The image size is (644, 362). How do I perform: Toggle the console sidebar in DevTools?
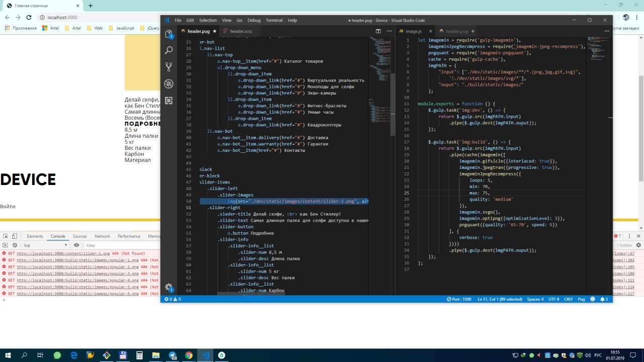5,245
